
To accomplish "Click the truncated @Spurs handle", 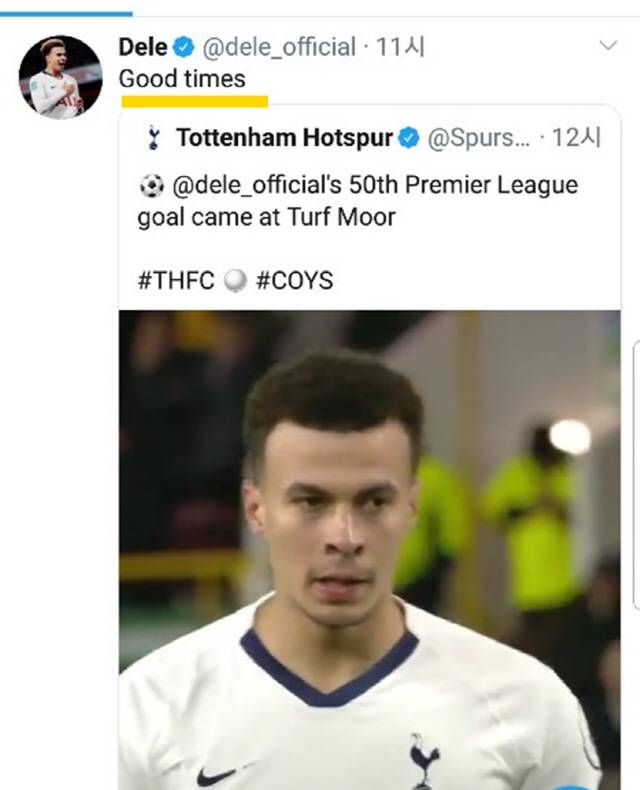I will click(x=478, y=138).
